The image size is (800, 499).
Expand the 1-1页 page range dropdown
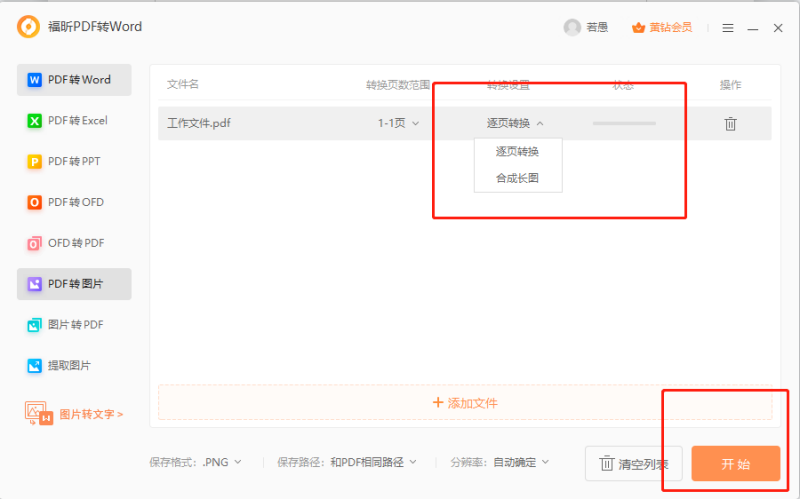click(398, 124)
